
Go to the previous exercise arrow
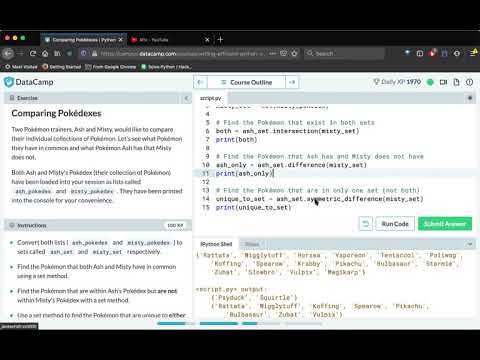pyautogui.click(x=200, y=82)
